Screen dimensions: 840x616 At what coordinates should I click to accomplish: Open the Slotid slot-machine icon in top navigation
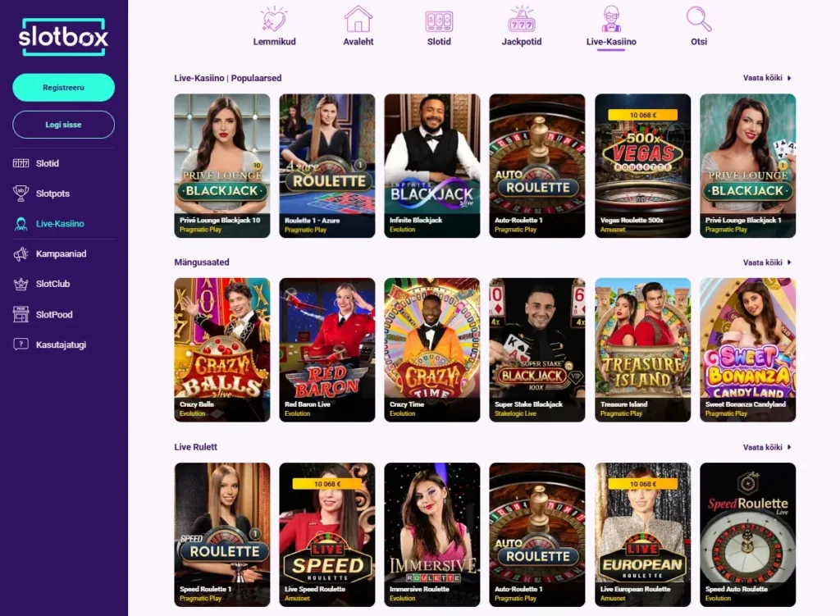[439, 21]
